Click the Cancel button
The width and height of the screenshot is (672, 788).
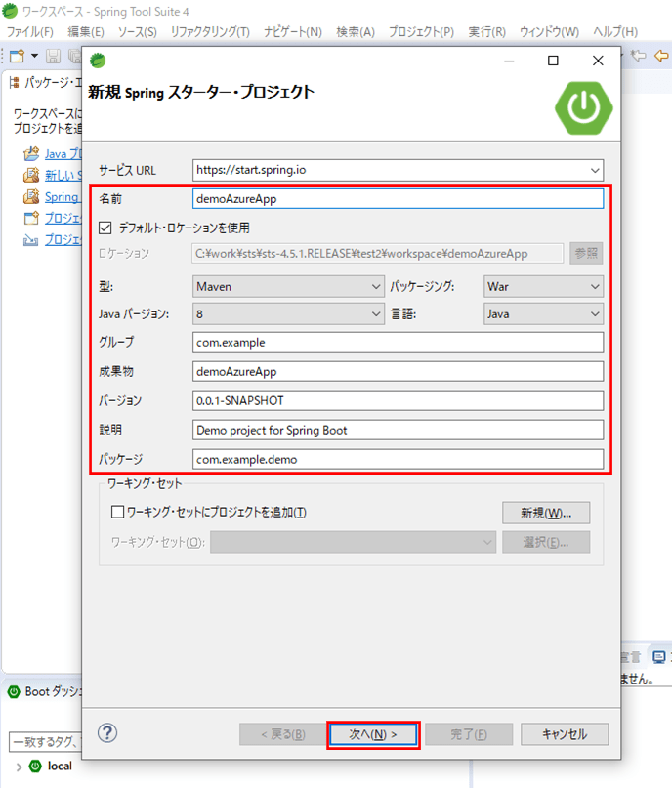tap(565, 734)
